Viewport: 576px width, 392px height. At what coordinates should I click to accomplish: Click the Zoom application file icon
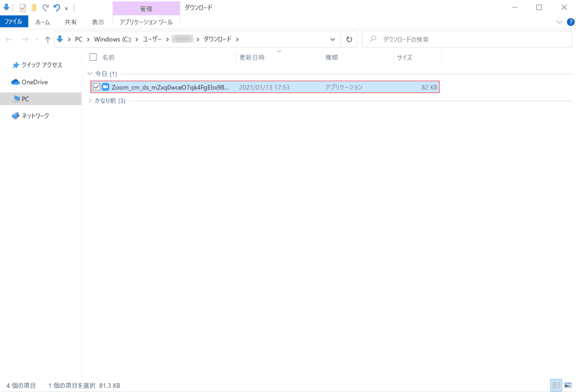[105, 87]
